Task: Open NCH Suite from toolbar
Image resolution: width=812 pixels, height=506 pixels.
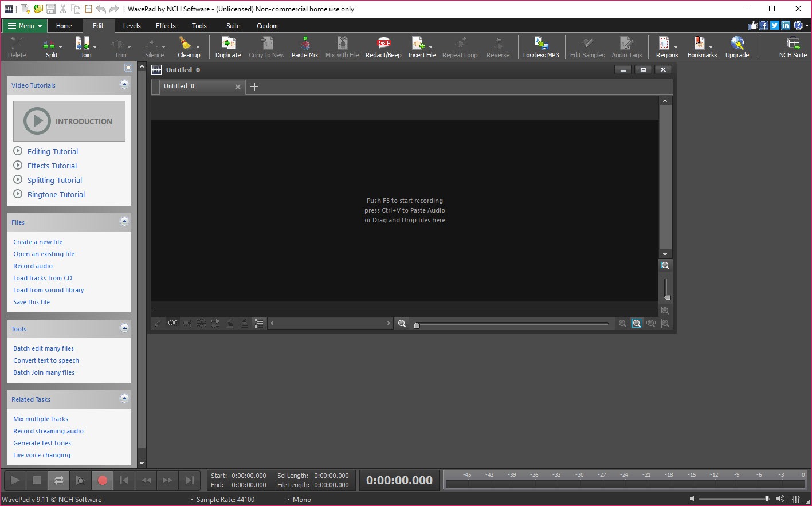Action: pyautogui.click(x=793, y=47)
